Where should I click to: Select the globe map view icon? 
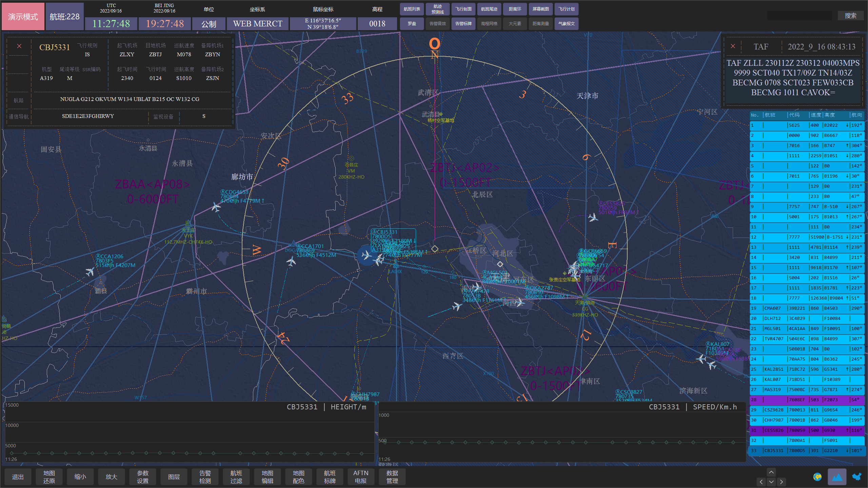point(817,477)
